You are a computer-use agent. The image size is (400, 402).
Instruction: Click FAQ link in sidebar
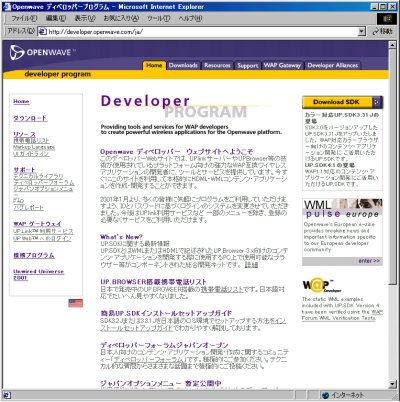coord(18,201)
